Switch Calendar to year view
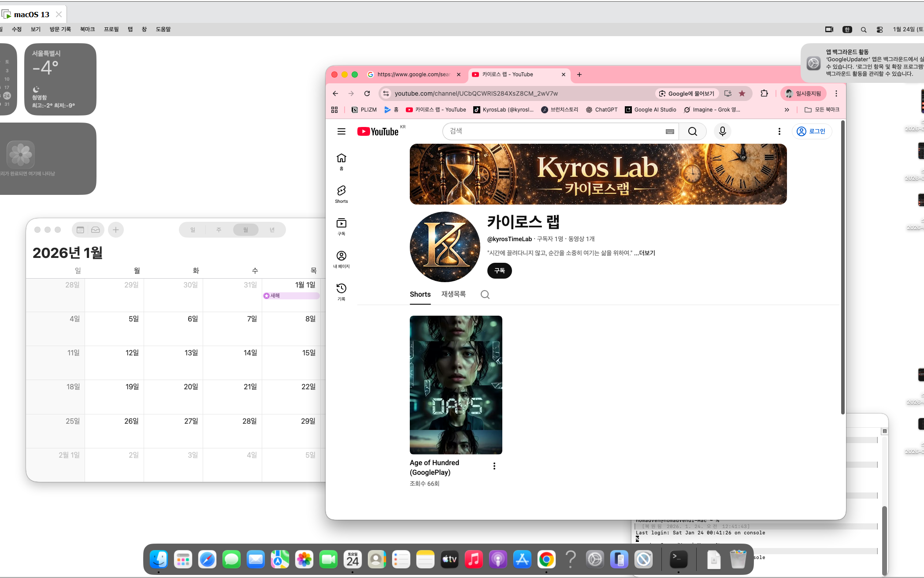 272,230
